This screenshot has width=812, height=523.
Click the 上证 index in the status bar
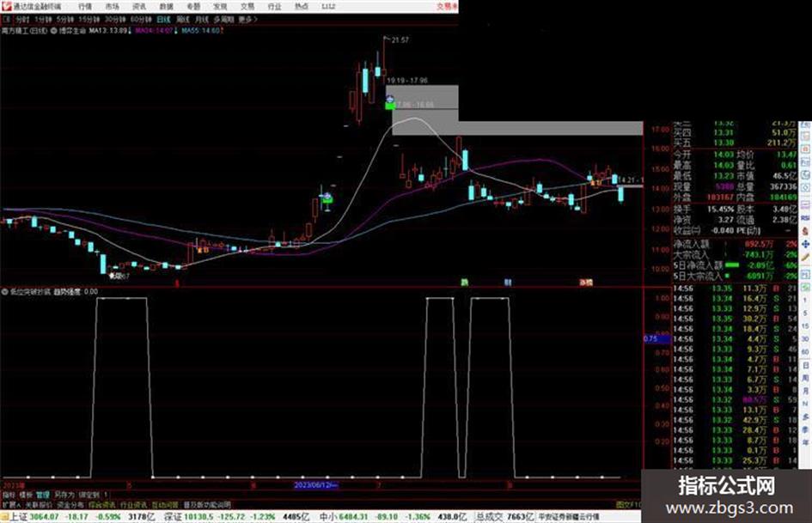pyautogui.click(x=19, y=517)
